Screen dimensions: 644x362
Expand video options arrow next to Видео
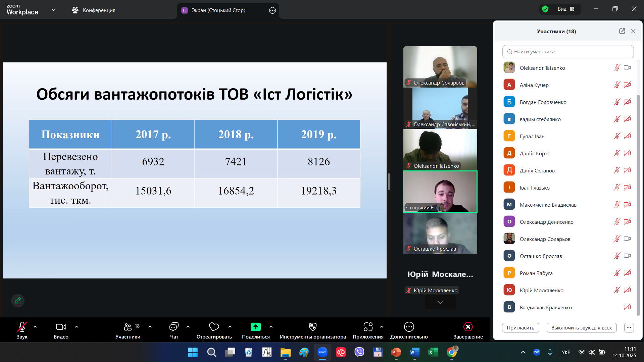pos(77,326)
